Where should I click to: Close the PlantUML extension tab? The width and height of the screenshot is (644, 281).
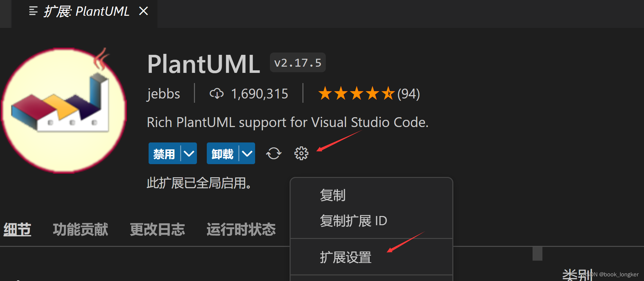click(143, 11)
